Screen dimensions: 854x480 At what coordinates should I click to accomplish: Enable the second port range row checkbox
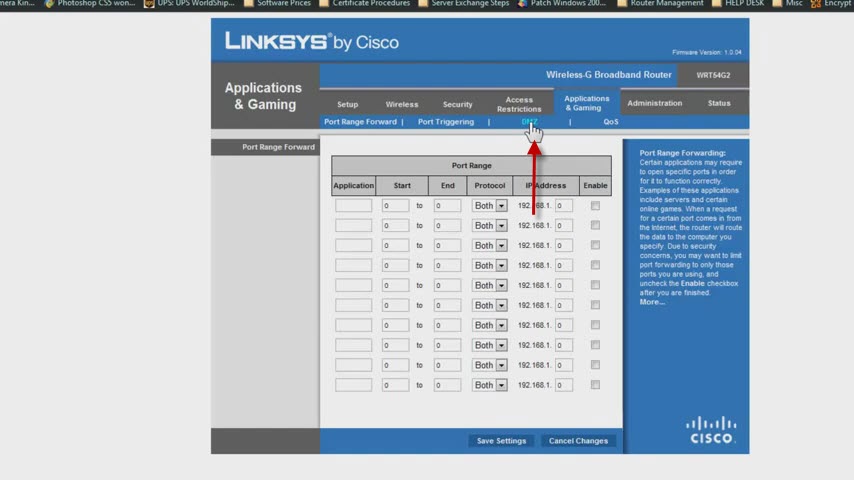(595, 225)
